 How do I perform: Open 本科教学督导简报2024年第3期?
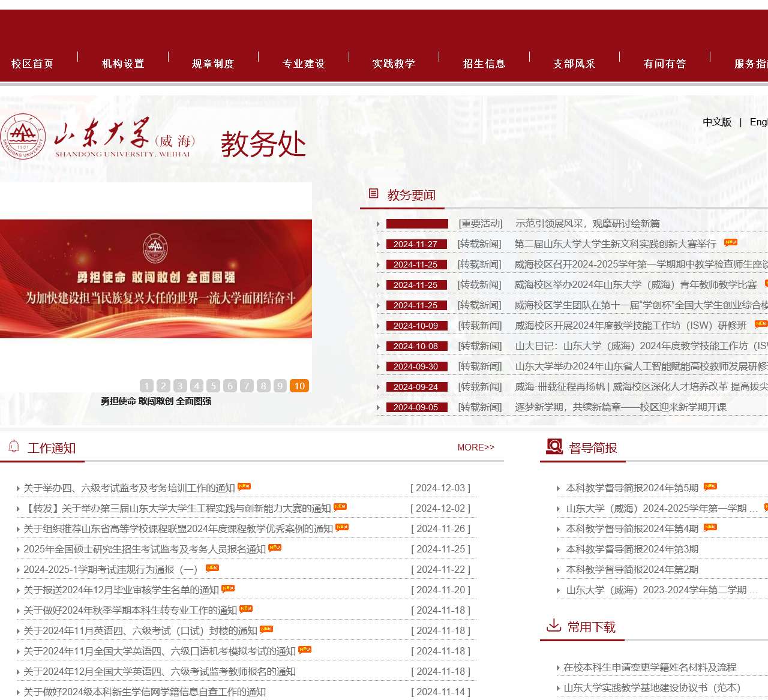point(632,549)
